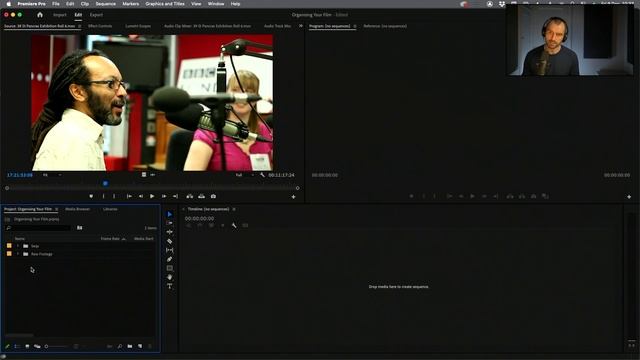The height and width of the screenshot is (360, 640).
Task: Play the clip in Source monitor
Action: pos(152,196)
